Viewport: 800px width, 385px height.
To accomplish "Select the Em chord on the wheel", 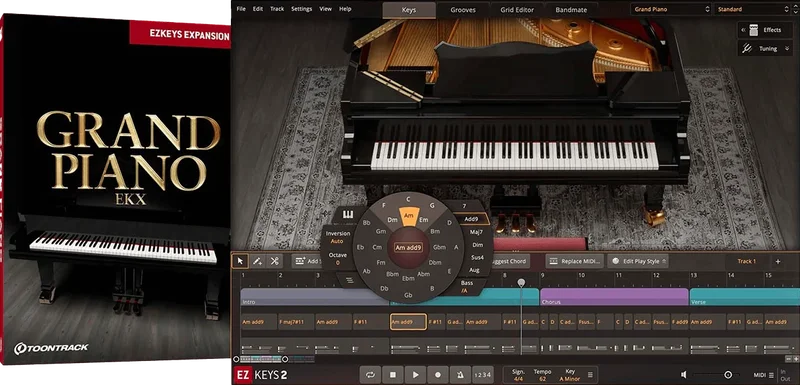I will pyautogui.click(x=424, y=220).
